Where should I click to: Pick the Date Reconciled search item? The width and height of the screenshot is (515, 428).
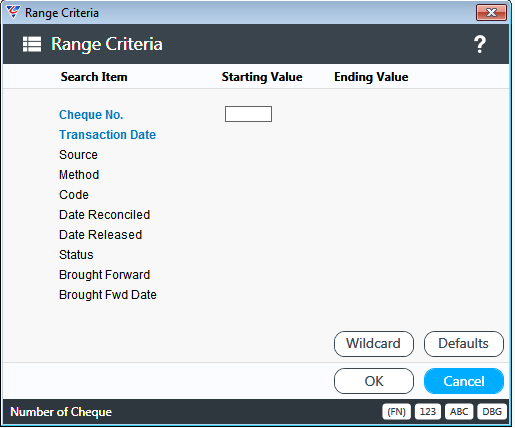[104, 215]
